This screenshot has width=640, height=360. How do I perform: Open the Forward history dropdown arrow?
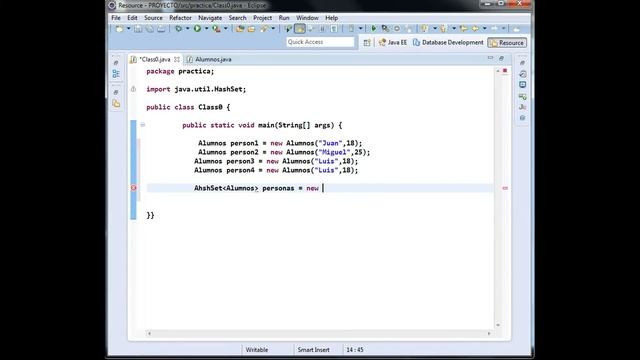503,29
